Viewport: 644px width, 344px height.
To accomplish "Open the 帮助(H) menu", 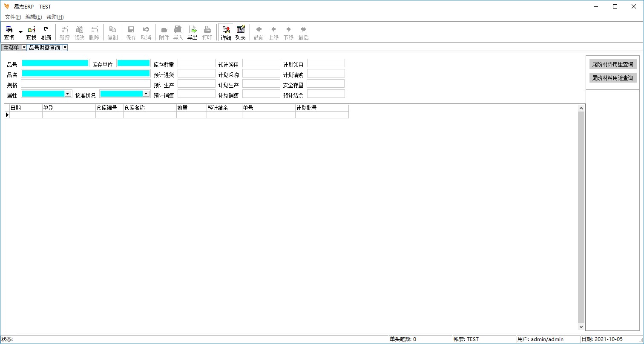I will [x=55, y=17].
